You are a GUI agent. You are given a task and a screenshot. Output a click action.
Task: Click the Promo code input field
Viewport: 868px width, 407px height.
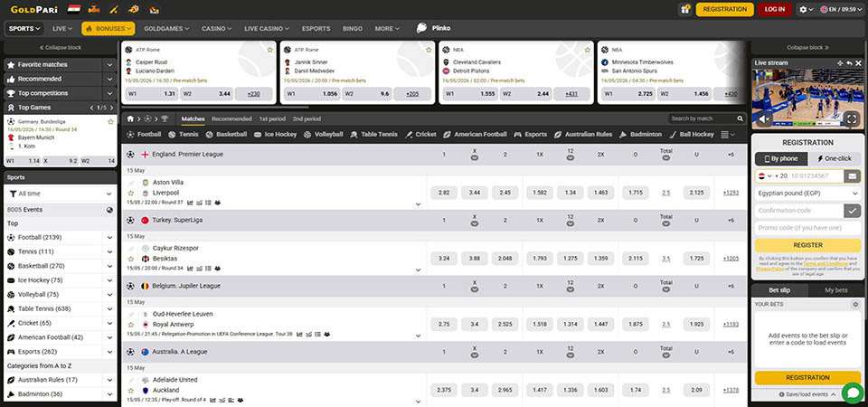coord(807,228)
